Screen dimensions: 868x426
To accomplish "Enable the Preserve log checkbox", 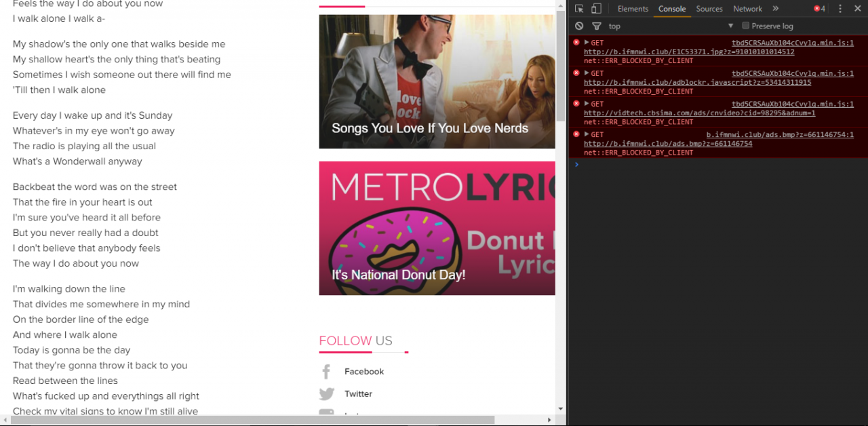I will [x=746, y=26].
